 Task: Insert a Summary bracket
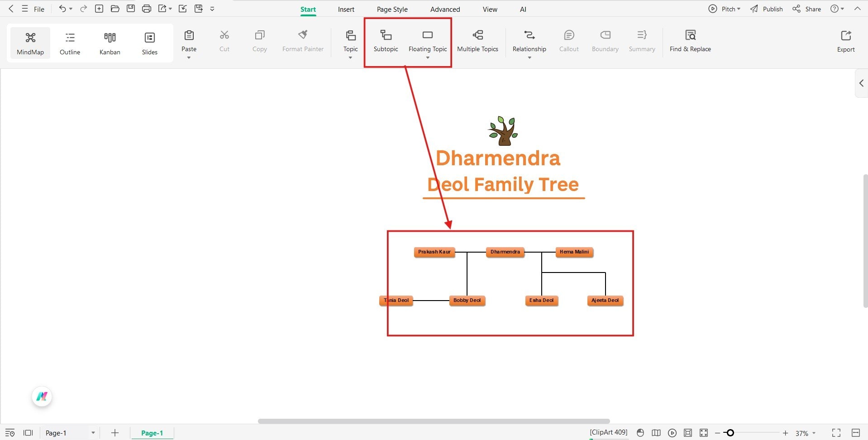642,41
